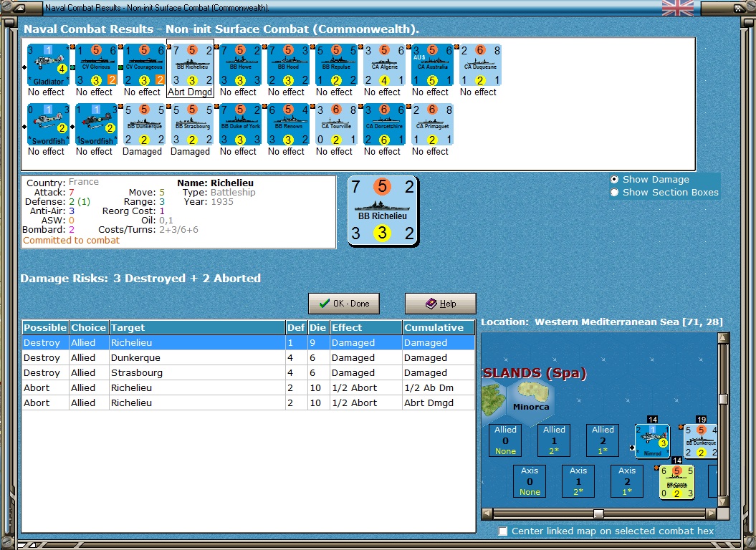Open the Help button
This screenshot has width=756, height=550.
440,304
